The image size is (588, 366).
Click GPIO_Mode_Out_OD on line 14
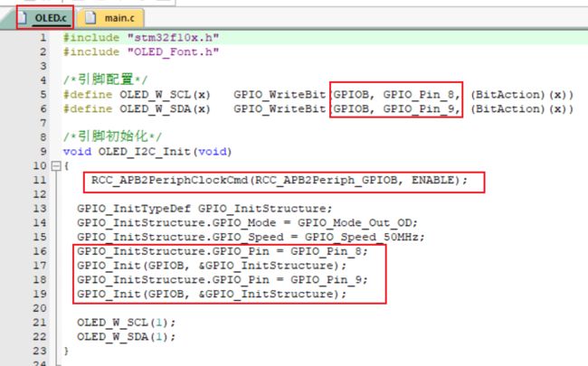(355, 223)
